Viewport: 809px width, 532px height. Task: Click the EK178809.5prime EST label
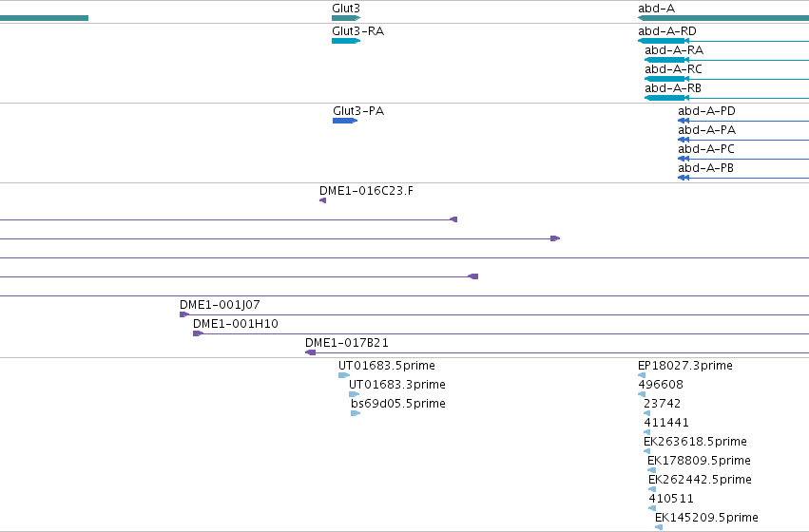point(699,461)
